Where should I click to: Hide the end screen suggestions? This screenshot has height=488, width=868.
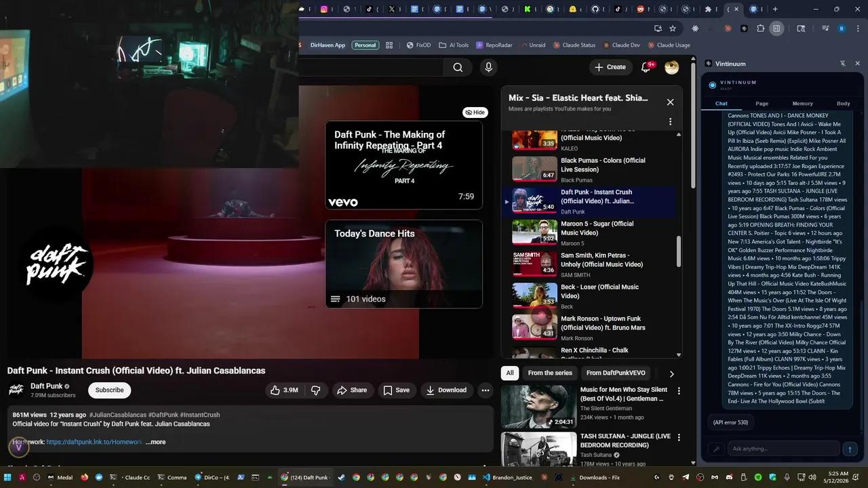tap(475, 113)
